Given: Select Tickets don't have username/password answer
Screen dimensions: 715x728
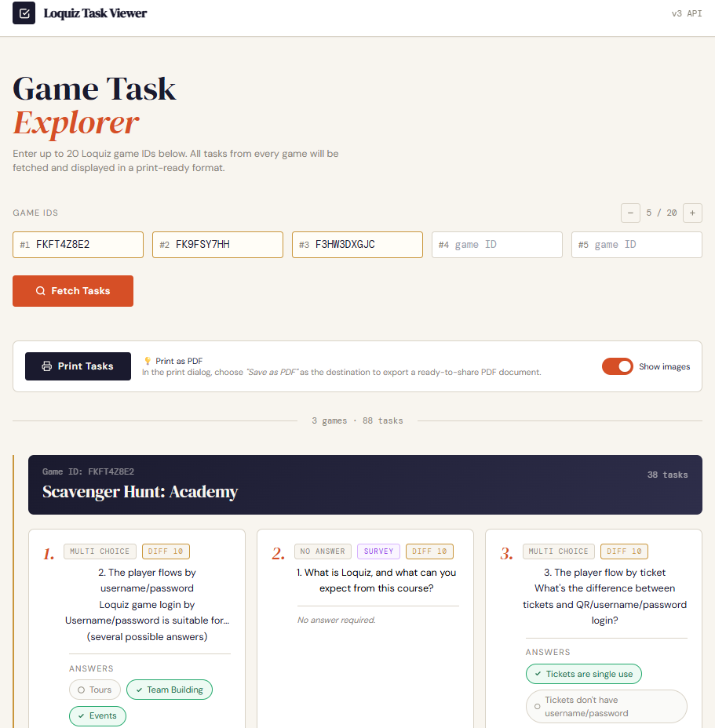Looking at the screenshot, I should [606, 706].
